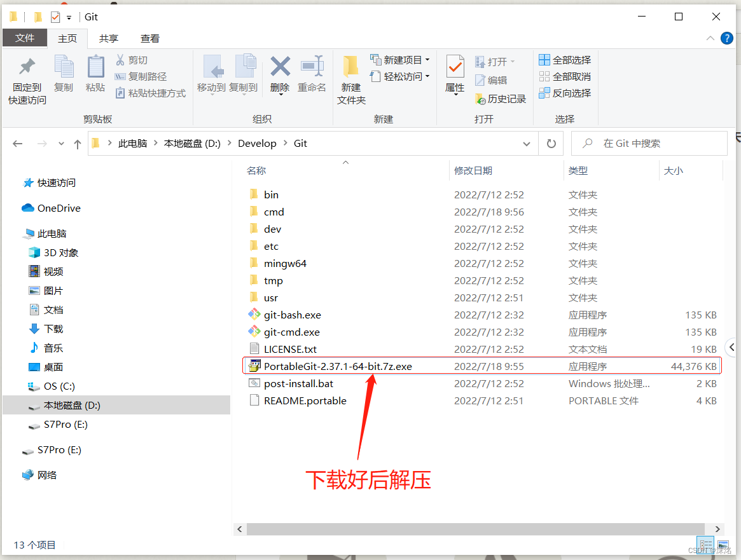741x560 pixels.
Task: Go back with the left arrow
Action: pos(17,144)
